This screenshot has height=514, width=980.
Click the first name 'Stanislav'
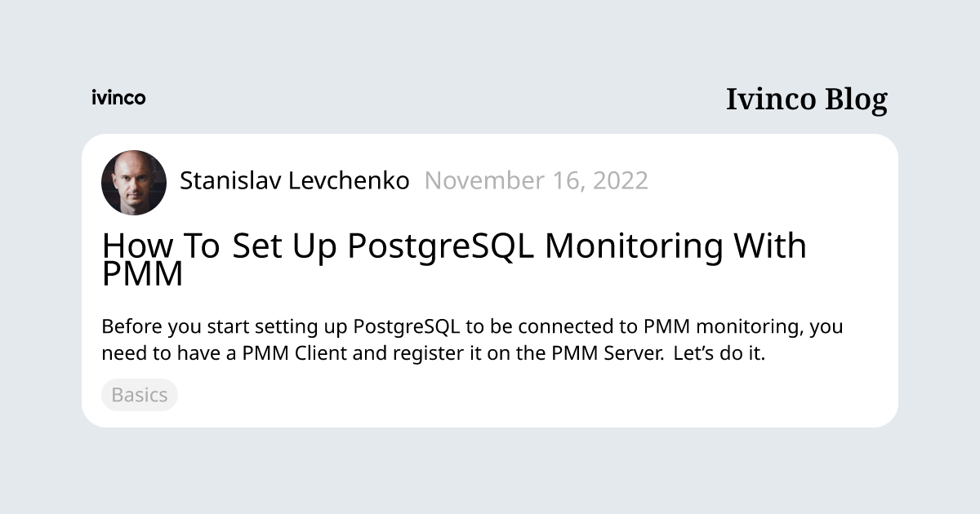tap(230, 180)
